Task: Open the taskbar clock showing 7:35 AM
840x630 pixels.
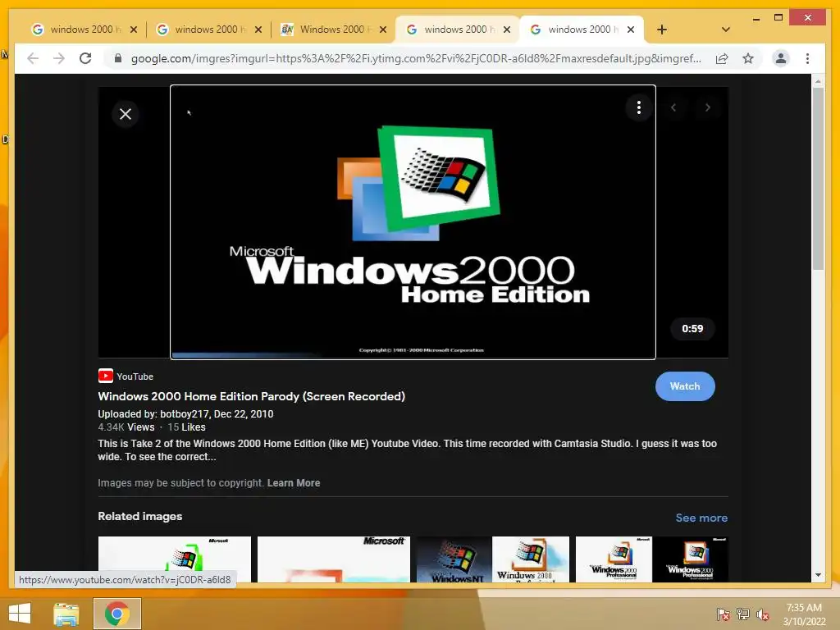Action: [804, 614]
